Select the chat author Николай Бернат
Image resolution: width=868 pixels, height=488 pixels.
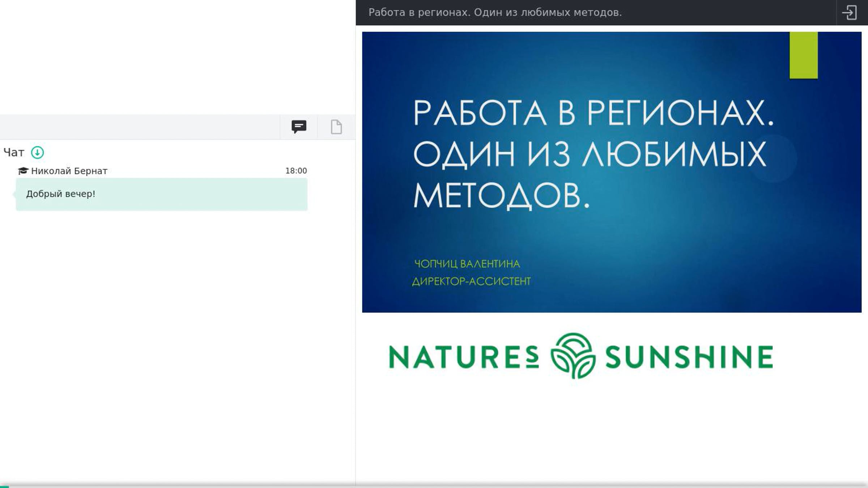[69, 171]
